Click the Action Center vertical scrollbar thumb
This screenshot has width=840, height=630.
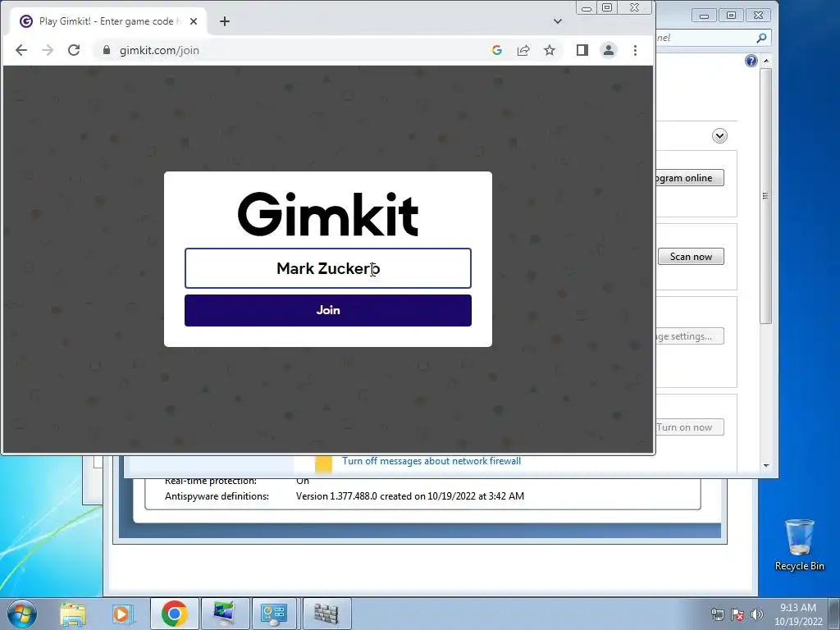click(766, 195)
